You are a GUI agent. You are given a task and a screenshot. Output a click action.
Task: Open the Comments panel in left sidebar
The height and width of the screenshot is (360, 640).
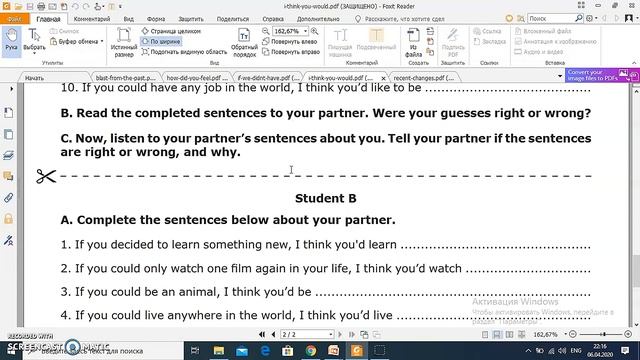tap(8, 176)
